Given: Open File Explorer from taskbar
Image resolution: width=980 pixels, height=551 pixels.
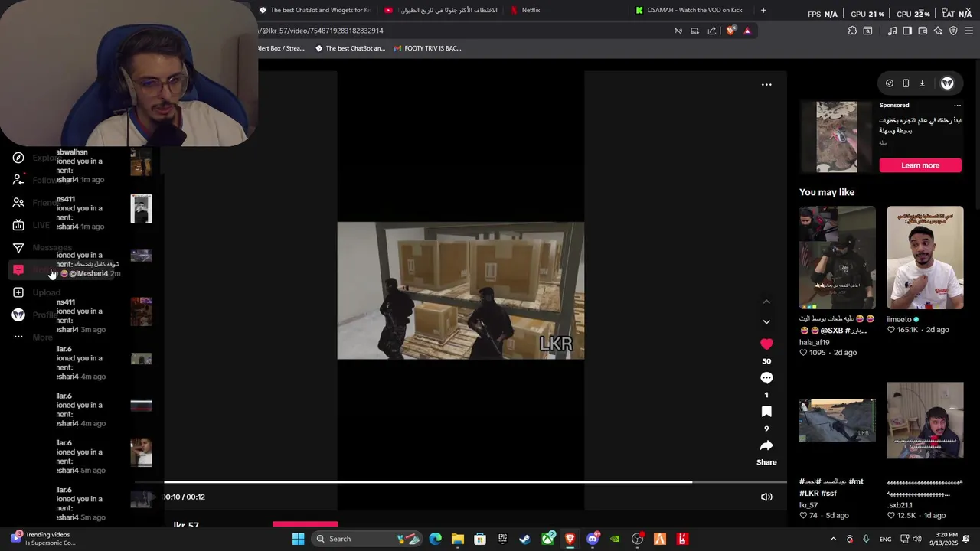Looking at the screenshot, I should (458, 539).
